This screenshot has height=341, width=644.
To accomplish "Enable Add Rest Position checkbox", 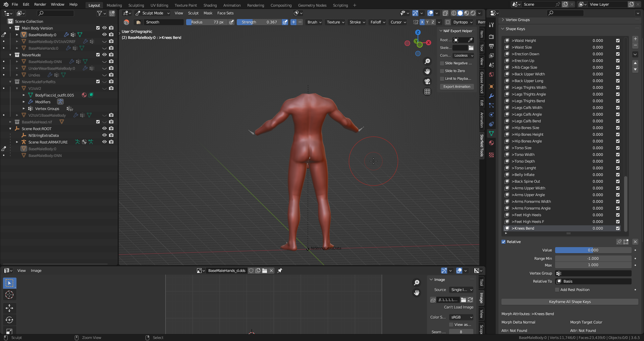I will [x=557, y=290].
